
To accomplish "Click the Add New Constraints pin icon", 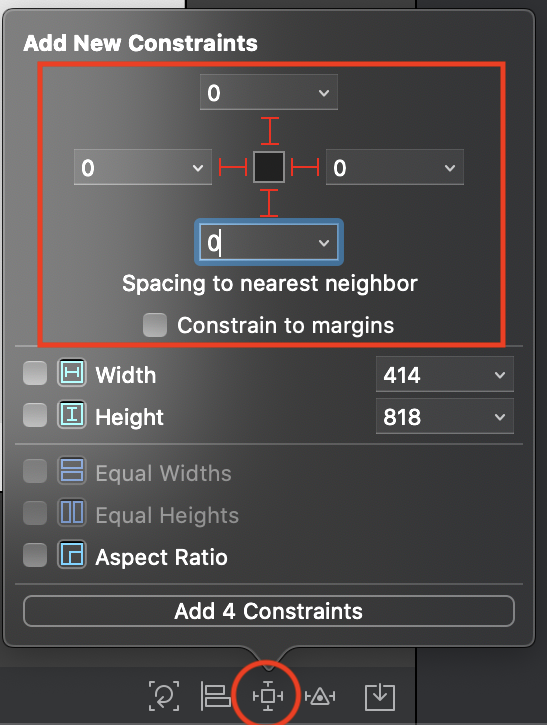I will 268,695.
